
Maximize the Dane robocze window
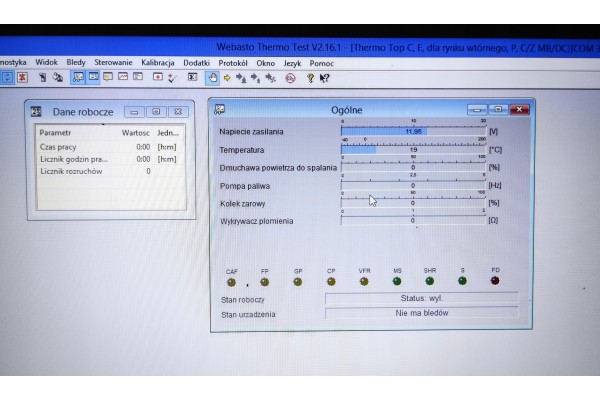point(156,111)
